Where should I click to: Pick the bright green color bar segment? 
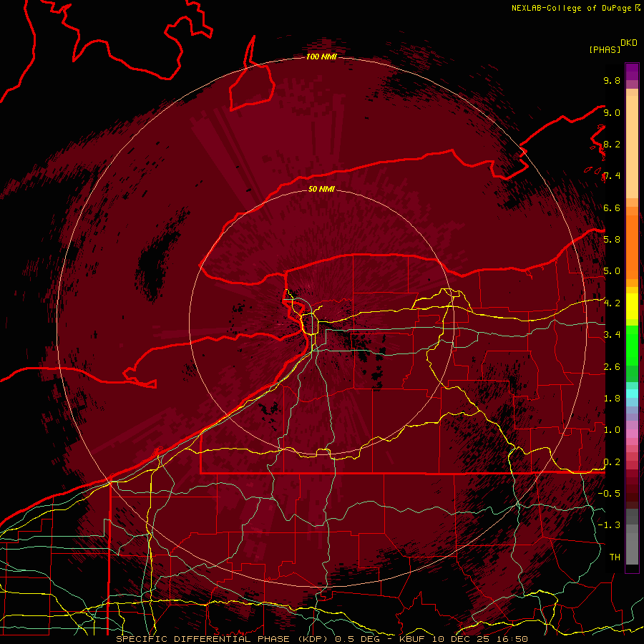632,344
